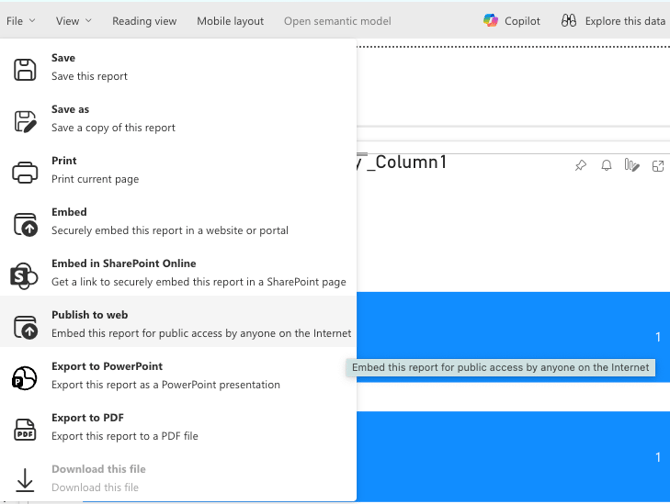Click the greyed Download this file entry

click(x=178, y=478)
